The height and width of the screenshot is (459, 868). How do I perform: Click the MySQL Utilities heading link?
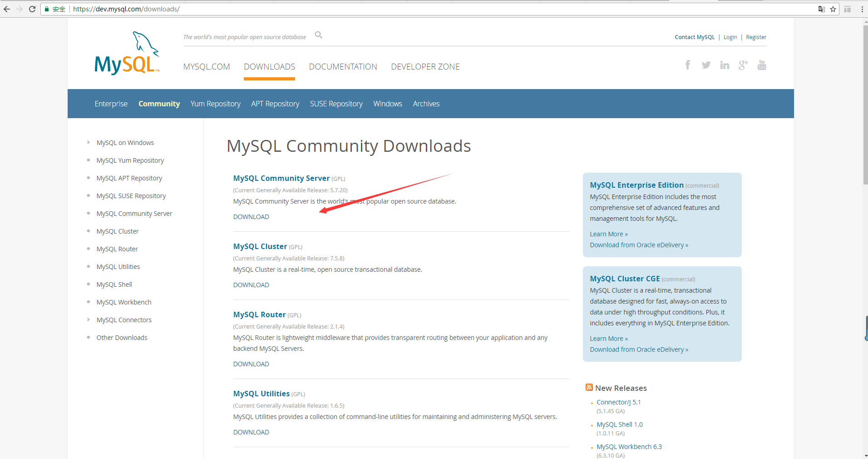(261, 394)
